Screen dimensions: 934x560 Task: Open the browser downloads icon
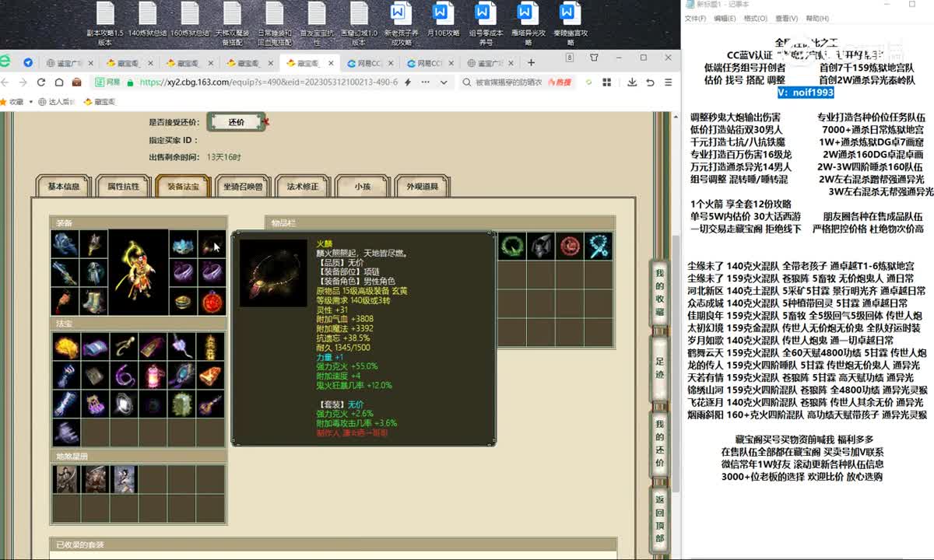631,82
